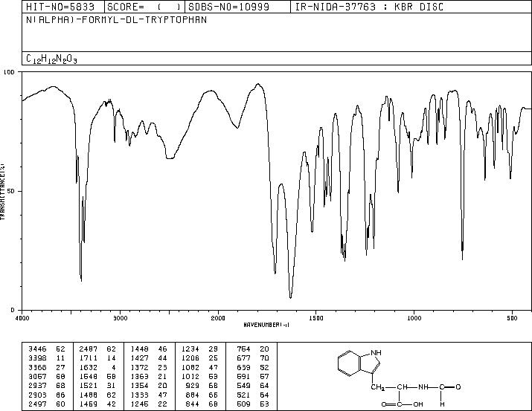532x411 pixels.
Task: Select peak table entry 3057
Action: coord(37,376)
